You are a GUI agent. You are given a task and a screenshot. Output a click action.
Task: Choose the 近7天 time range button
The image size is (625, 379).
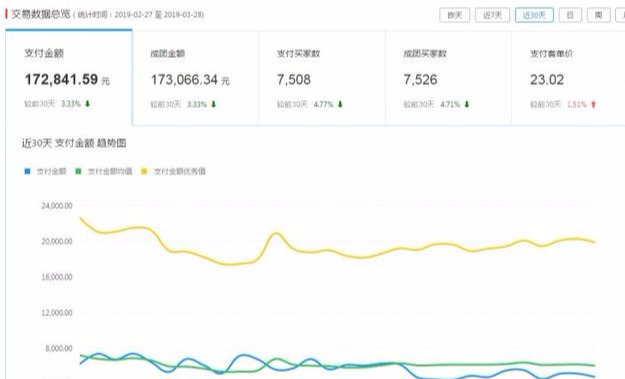pos(492,15)
